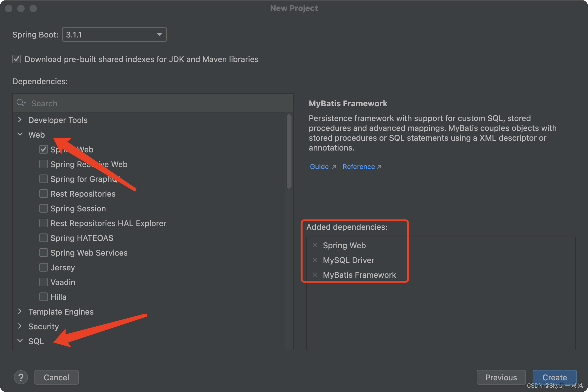Click the Rest Repositories HAL Explorer label
588x392 pixels.
108,223
